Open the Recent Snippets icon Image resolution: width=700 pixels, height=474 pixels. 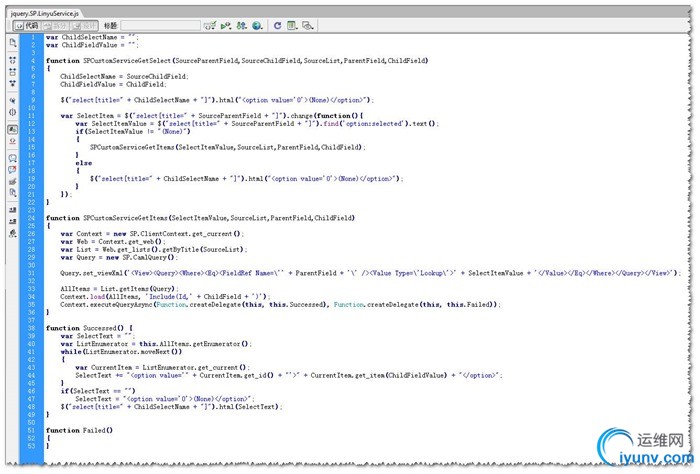pos(12,193)
